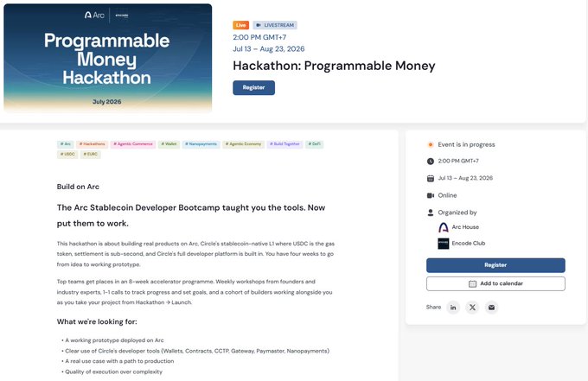The height and width of the screenshot is (381, 588).
Task: Share the event on LinkedIn
Action: 453,308
